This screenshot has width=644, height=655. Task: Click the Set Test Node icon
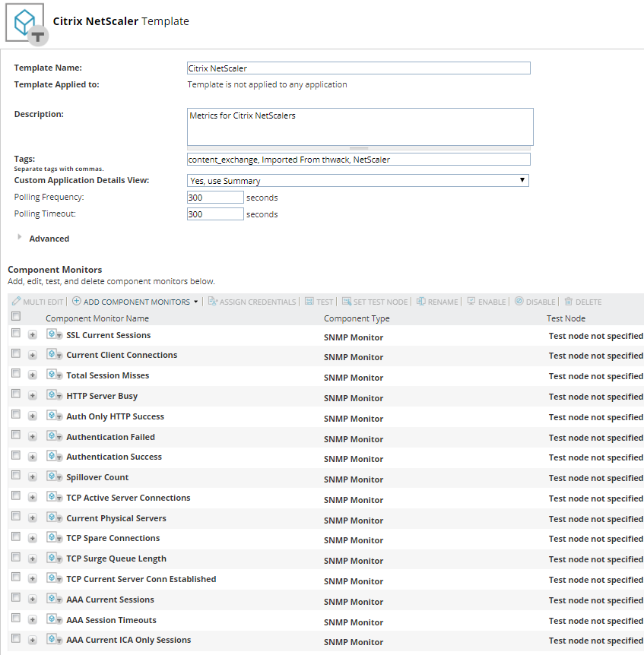(347, 301)
